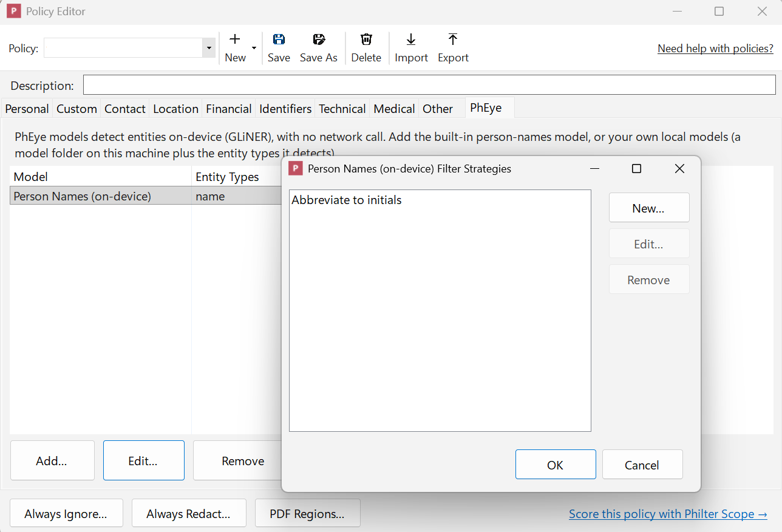Image resolution: width=782 pixels, height=532 pixels.
Task: Switch to the Identifiers tab
Action: 285,109
